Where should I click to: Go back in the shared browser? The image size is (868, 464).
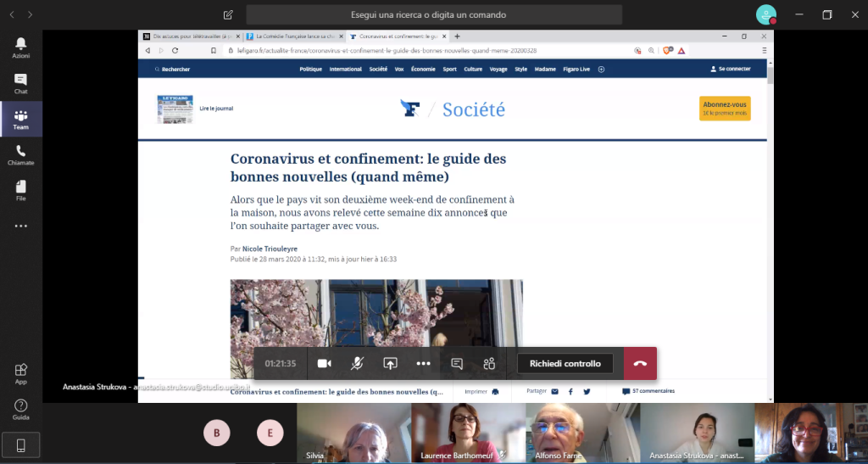click(x=147, y=50)
